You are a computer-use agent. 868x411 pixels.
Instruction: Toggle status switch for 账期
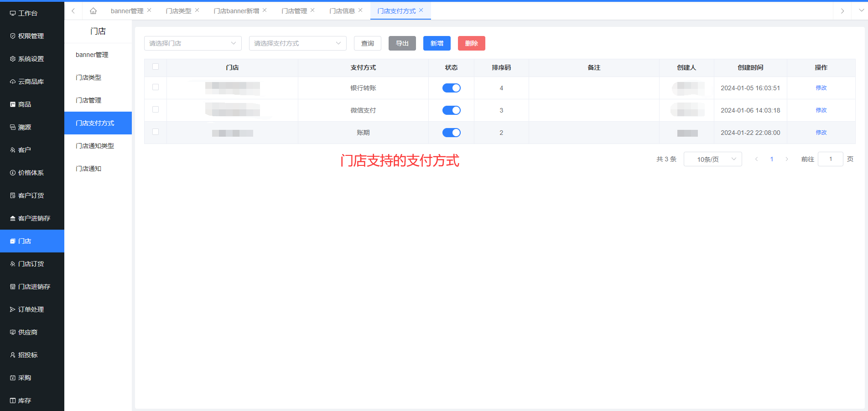click(x=452, y=133)
